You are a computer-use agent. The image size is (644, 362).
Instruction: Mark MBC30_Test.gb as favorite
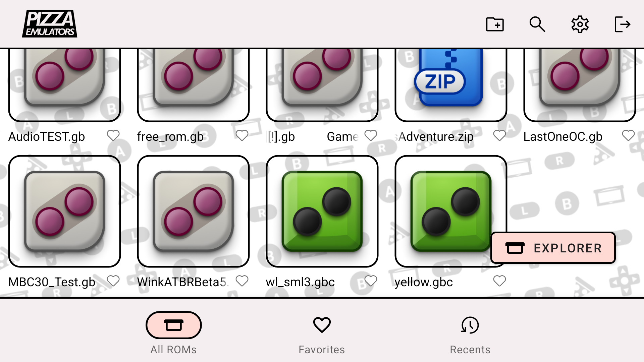113,281
